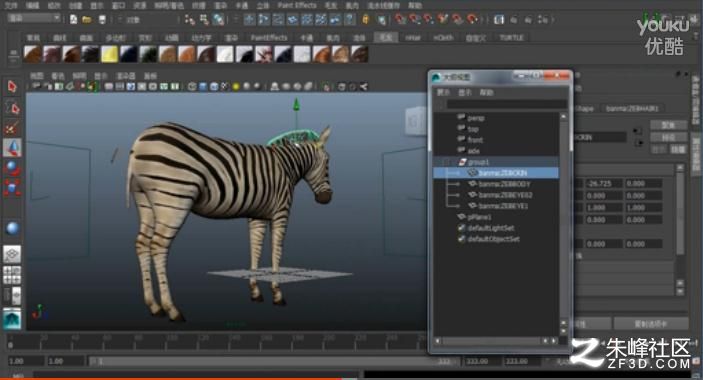
Task: Pick the Paint Selection tool
Action: coord(12,128)
